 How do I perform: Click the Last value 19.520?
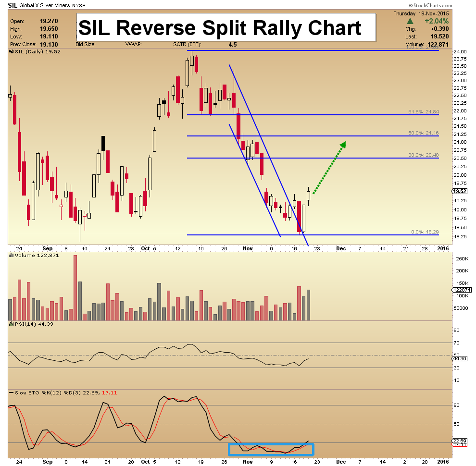pos(440,37)
